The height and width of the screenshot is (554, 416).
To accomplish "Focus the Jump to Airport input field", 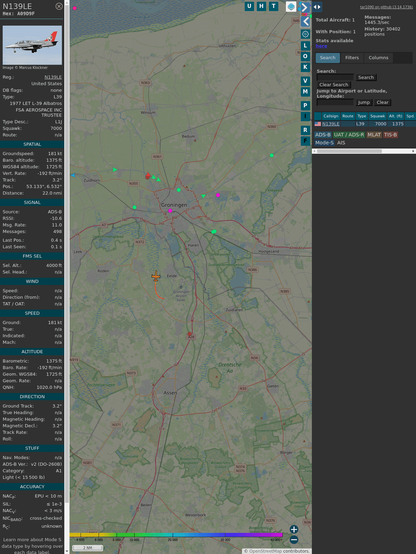I will coord(335,102).
